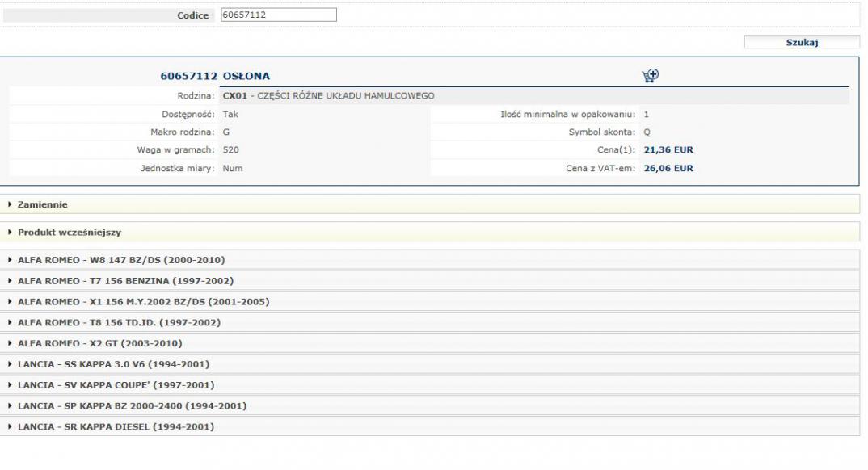Expand ALFA ROMEO X1 156 M.Y.2002 row

430,302
